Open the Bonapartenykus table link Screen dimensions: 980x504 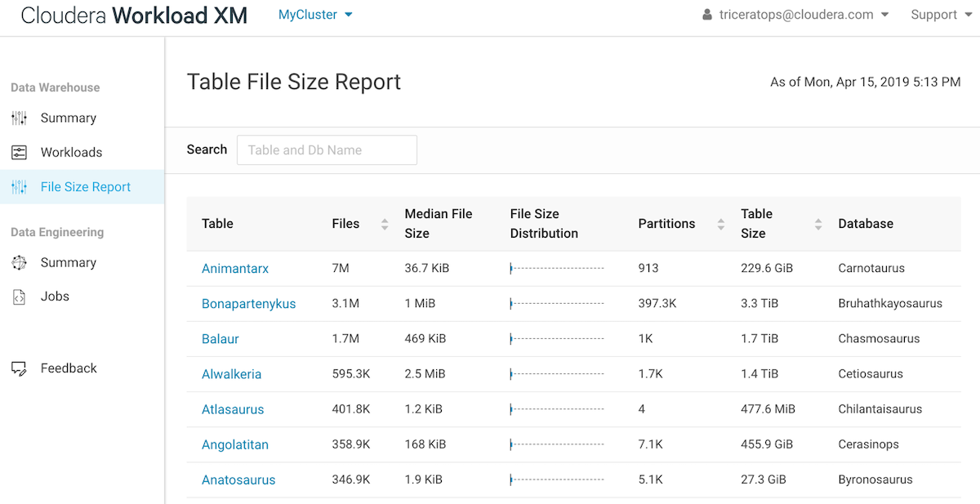(248, 304)
